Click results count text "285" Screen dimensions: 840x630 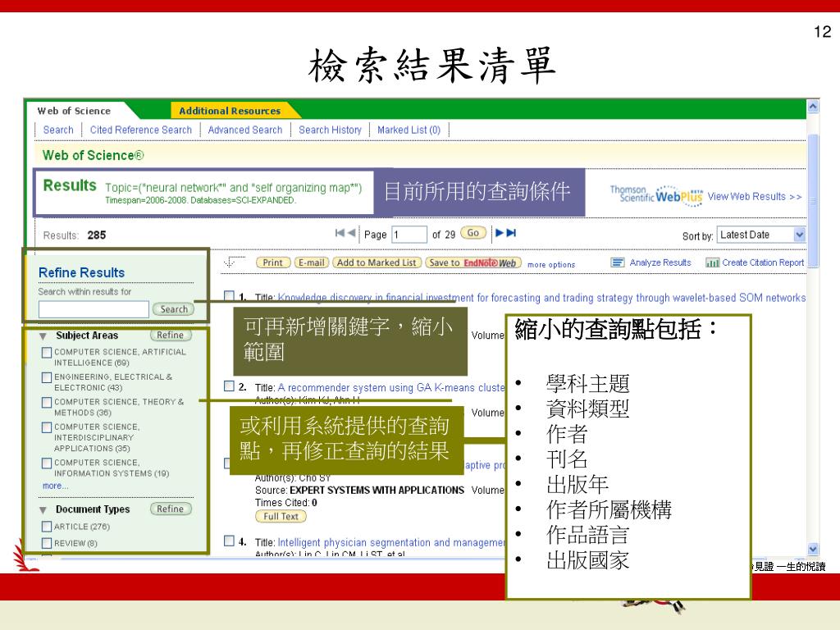click(x=97, y=235)
